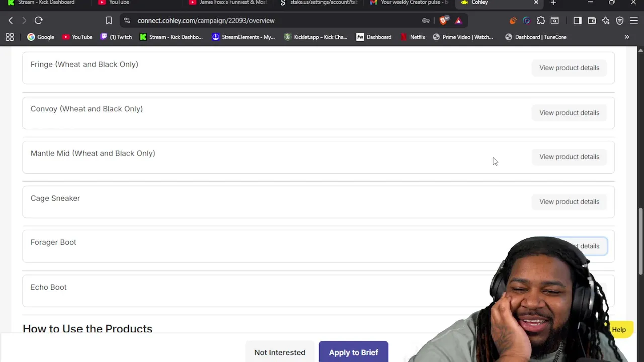Reload the current page

coord(38,21)
